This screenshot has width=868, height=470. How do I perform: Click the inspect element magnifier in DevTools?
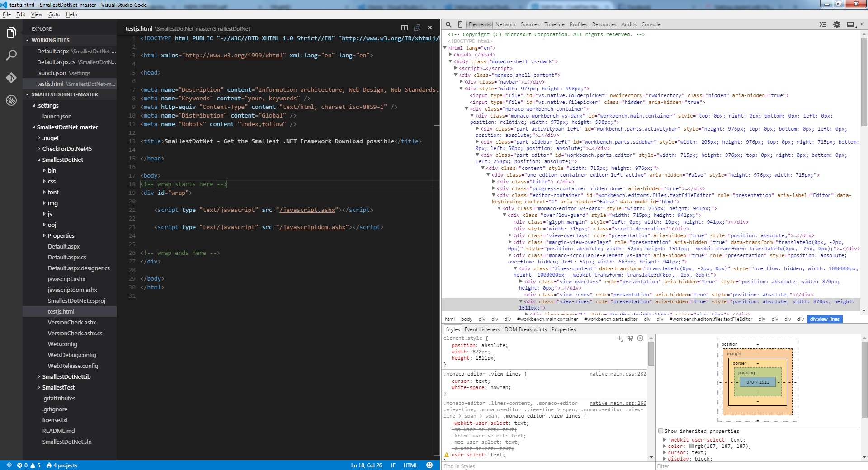click(448, 24)
